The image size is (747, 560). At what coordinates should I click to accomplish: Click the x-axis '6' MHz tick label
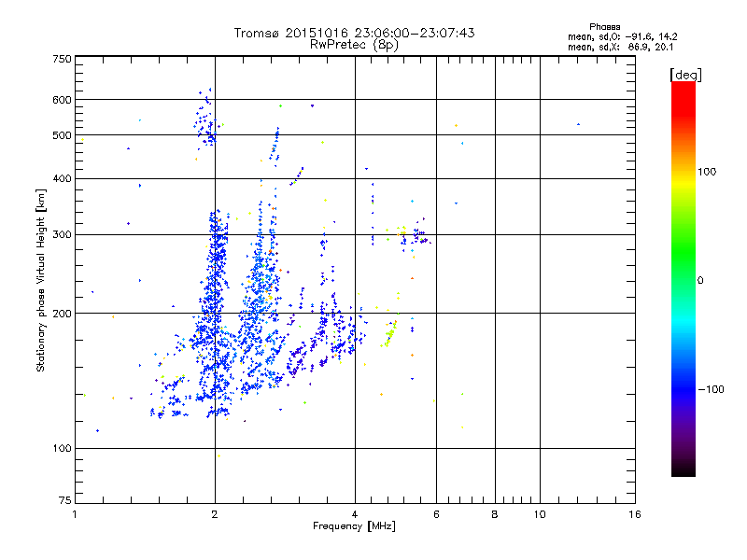[x=436, y=514]
